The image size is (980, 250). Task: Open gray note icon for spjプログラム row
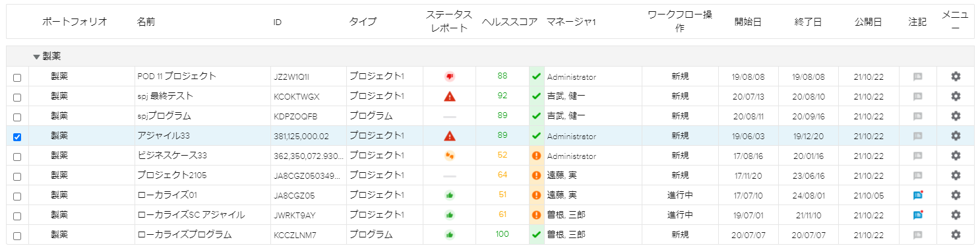click(917, 116)
